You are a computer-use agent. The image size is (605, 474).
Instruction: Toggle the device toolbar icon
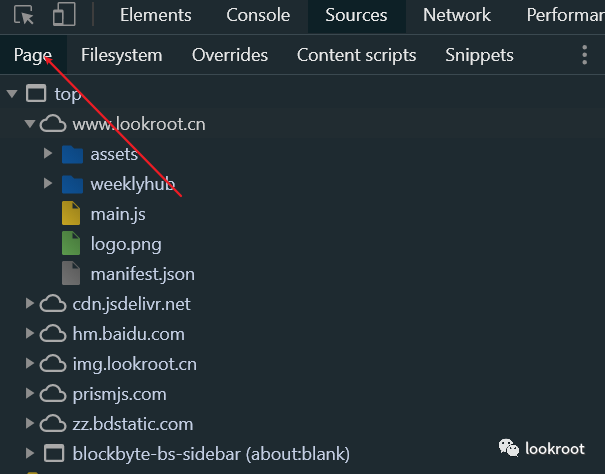tap(64, 14)
